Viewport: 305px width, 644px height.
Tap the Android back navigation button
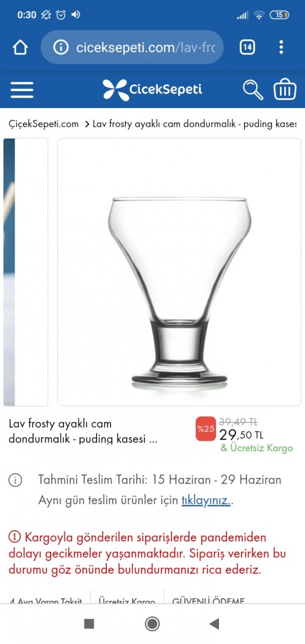(214, 624)
